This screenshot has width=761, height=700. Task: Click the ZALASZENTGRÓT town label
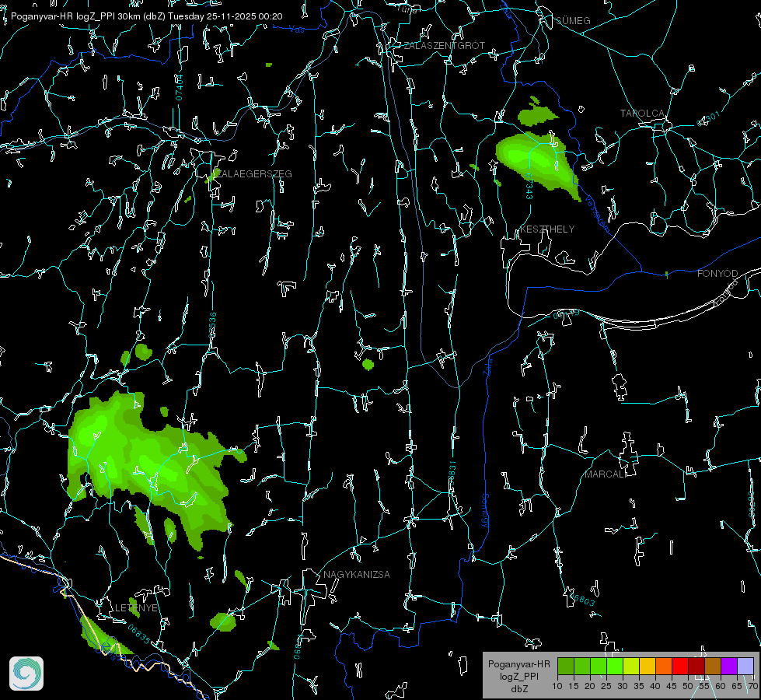click(444, 46)
